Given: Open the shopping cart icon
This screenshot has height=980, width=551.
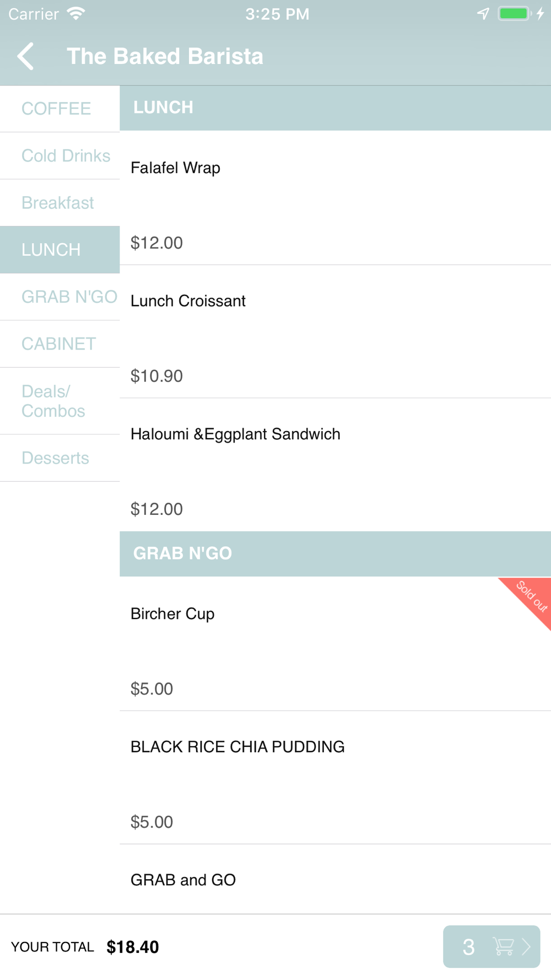Looking at the screenshot, I should click(503, 946).
